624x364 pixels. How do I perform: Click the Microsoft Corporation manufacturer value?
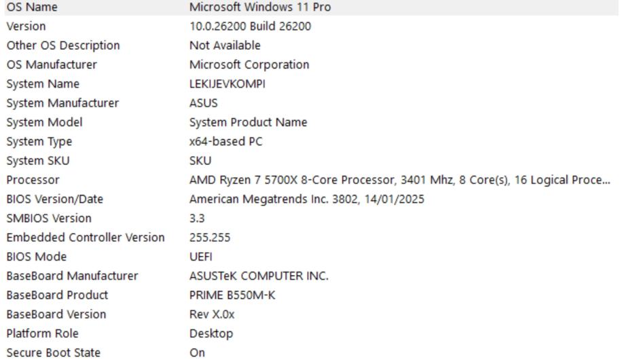[249, 65]
